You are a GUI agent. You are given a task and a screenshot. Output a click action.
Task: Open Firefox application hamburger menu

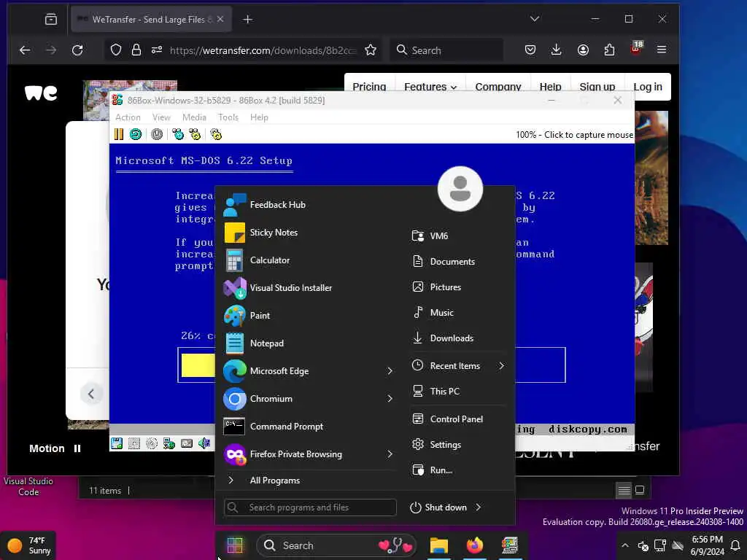click(x=661, y=50)
